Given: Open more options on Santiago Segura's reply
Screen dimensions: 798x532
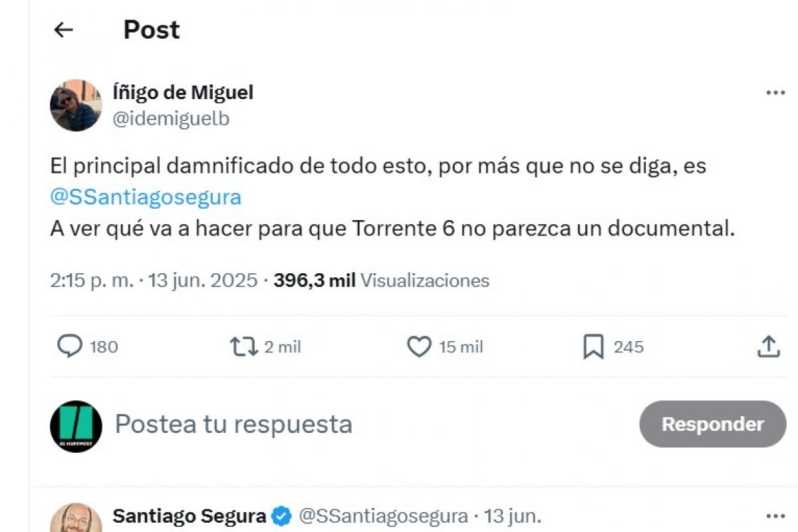Looking at the screenshot, I should [x=775, y=516].
